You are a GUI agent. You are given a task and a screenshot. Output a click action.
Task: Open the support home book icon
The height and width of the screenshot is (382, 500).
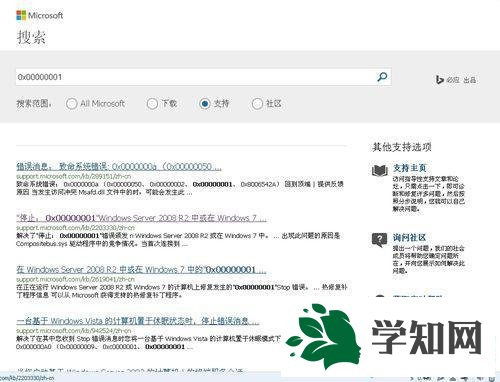pos(380,171)
